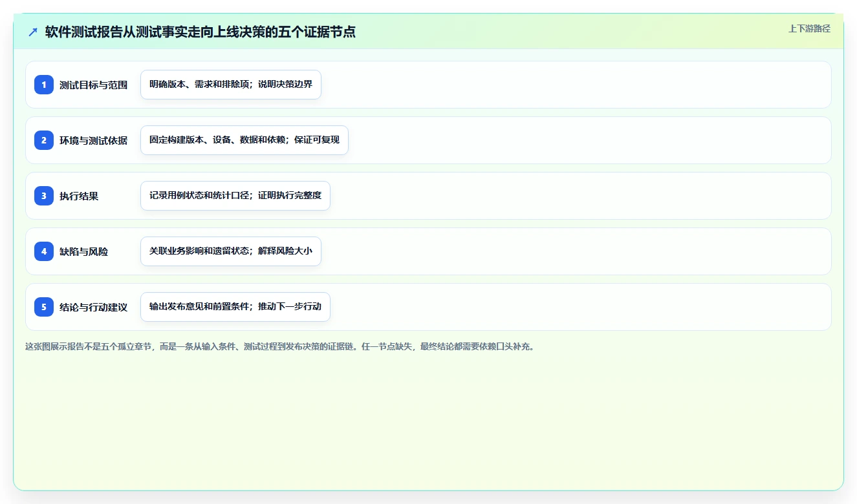The image size is (857, 504).
Task: Click the footnote paragraph starting 这张图展示报告
Action: pos(280,346)
